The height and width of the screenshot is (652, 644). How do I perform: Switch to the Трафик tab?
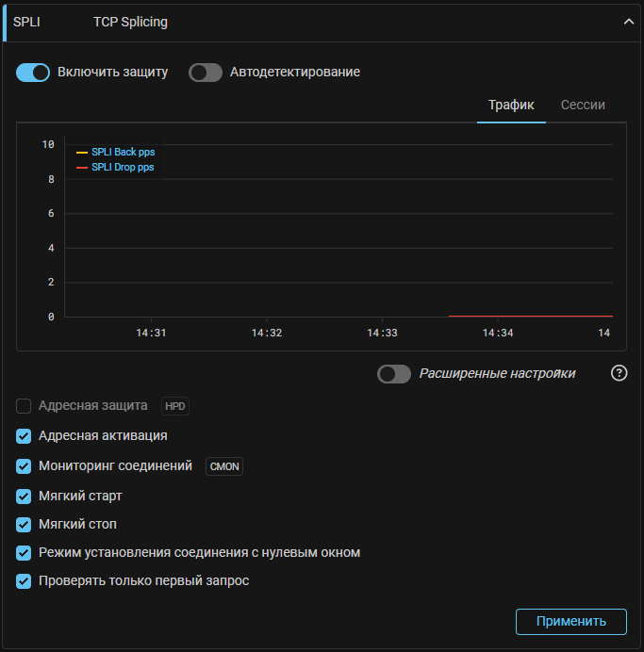click(x=511, y=106)
